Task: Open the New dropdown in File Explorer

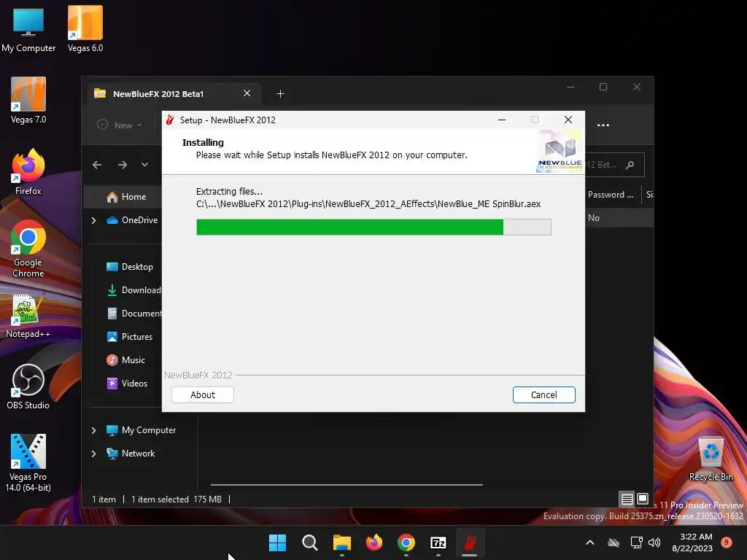Action: coord(120,125)
